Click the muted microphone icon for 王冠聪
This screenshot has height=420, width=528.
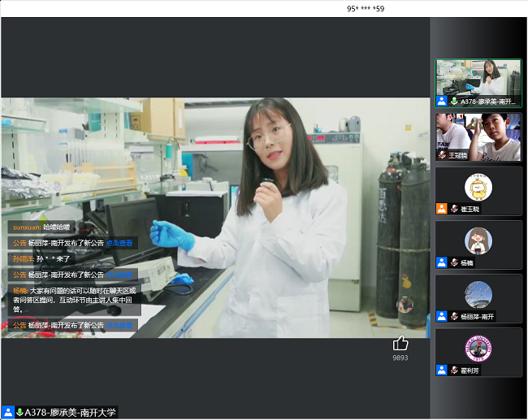(x=442, y=155)
